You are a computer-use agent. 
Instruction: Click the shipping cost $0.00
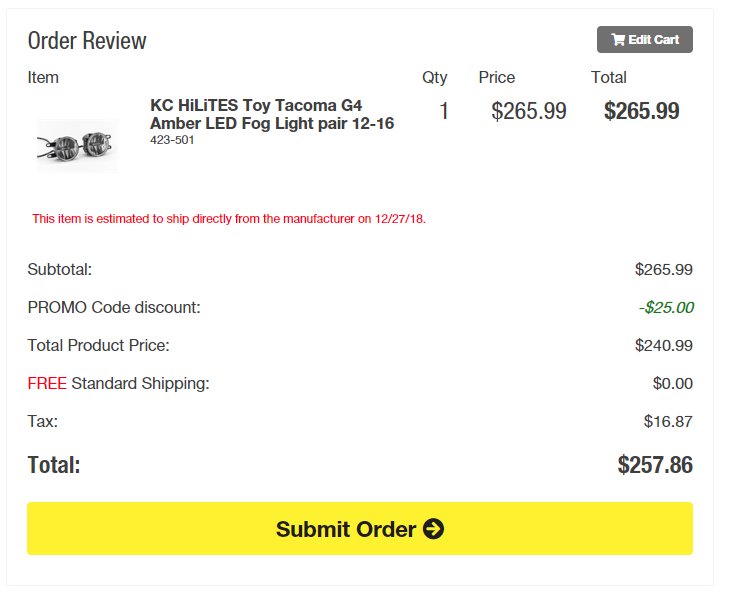click(x=673, y=384)
